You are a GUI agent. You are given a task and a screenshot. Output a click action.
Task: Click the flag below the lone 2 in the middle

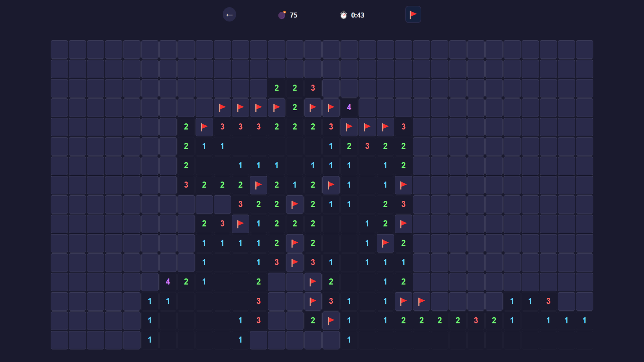295,243
